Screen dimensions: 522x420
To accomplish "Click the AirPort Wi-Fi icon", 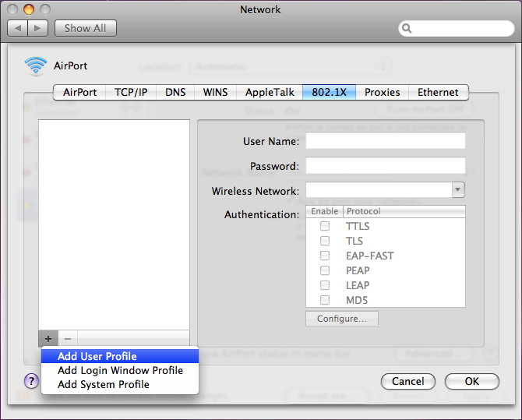I will 36,66.
